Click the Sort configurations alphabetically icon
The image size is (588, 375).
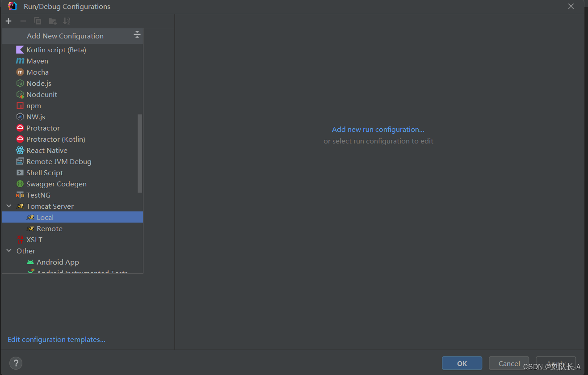(x=67, y=21)
